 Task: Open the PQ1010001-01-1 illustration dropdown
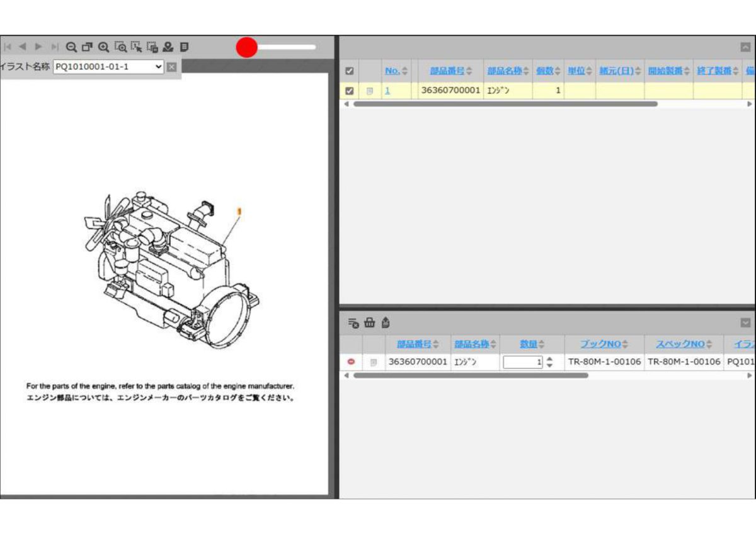click(x=108, y=66)
